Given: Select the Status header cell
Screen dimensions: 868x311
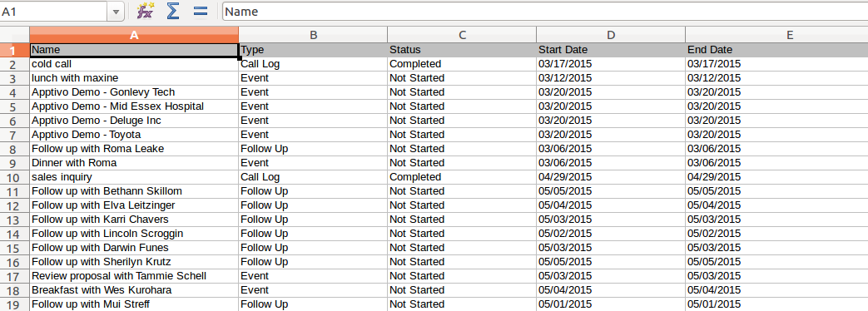Looking at the screenshot, I should pos(462,50).
